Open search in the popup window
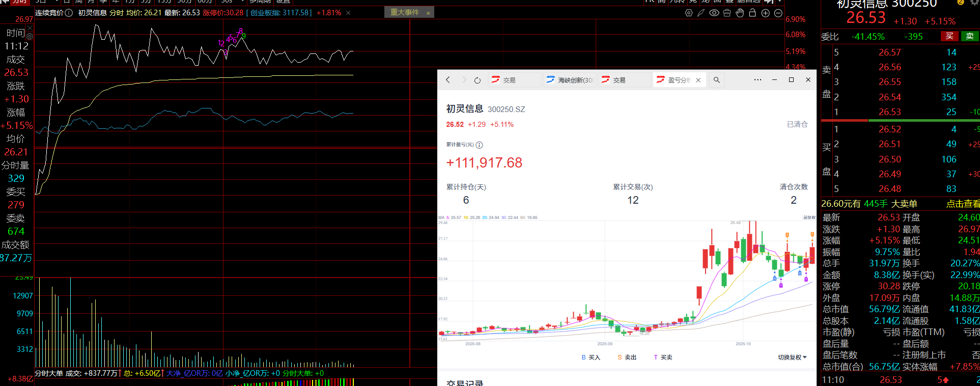 (x=717, y=80)
